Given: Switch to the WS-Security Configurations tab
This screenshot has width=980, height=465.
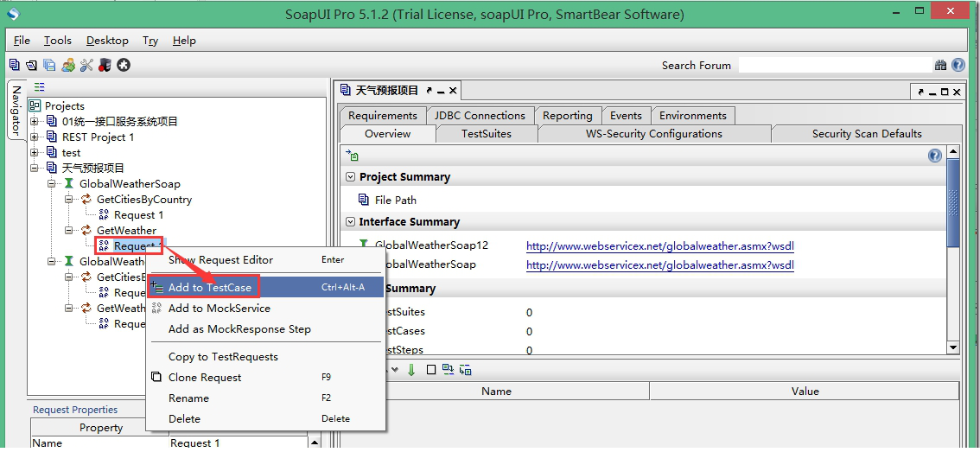Looking at the screenshot, I should point(653,134).
